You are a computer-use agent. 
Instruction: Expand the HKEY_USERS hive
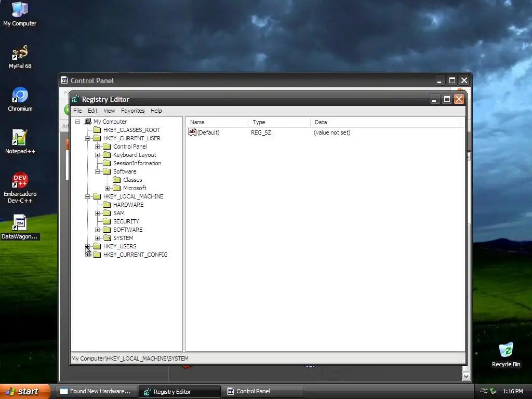click(x=87, y=246)
